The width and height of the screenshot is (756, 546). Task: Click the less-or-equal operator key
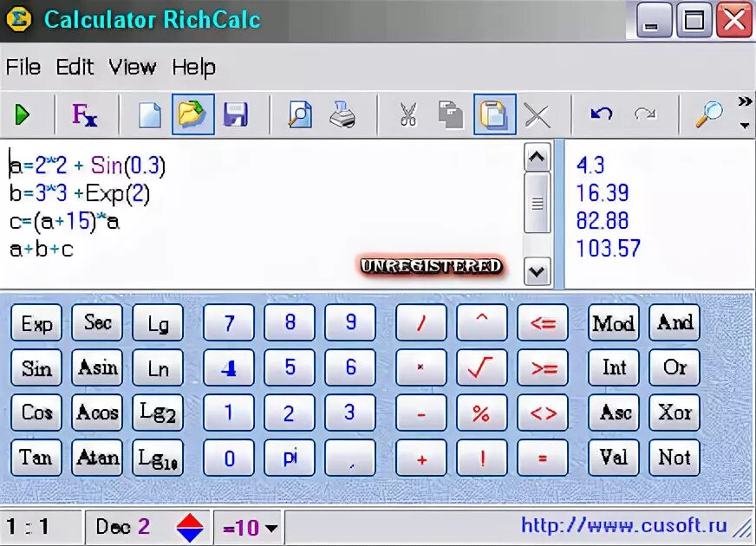543,322
